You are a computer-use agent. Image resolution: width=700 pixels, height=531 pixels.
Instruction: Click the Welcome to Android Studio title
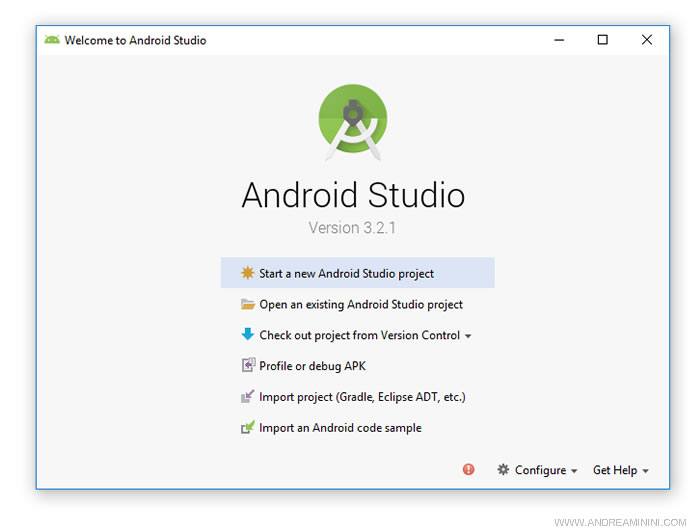135,40
